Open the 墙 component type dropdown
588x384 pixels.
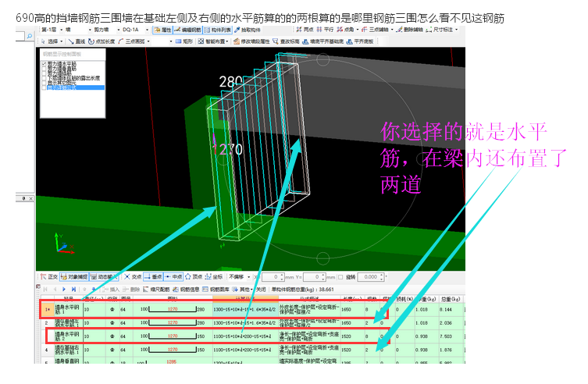[x=90, y=30]
